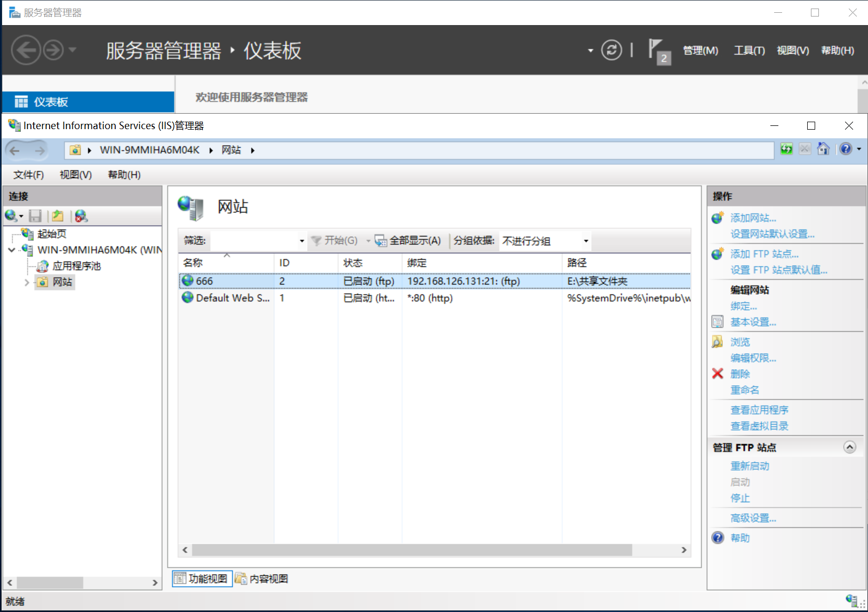
Task: Open the 帮助(H) menu in IIS
Action: [x=124, y=174]
